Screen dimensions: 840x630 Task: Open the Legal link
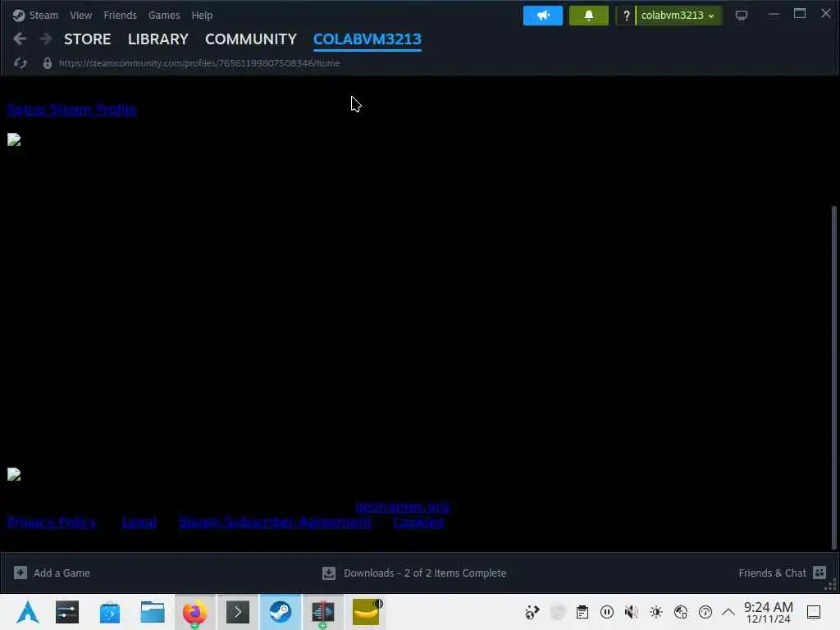[x=139, y=522]
